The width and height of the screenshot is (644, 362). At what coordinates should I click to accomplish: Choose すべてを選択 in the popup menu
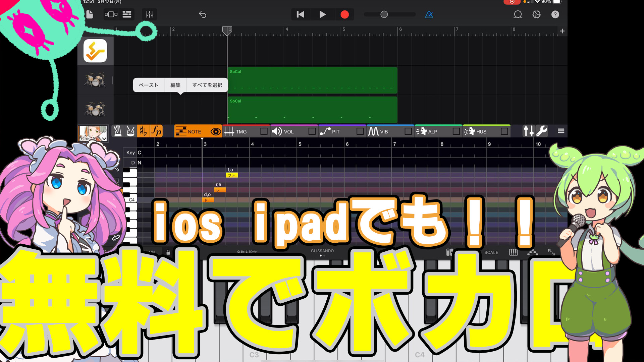207,85
